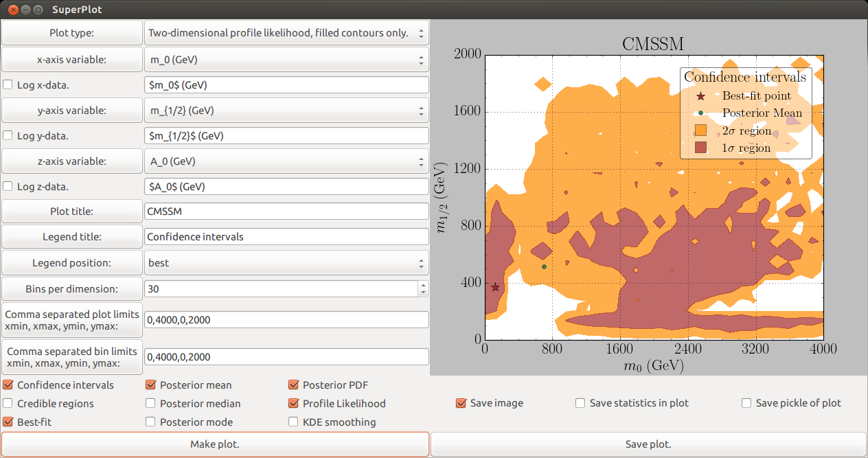Click the 'CMSSM' title above the plot
Screen dimensions: 868x458
click(x=653, y=44)
